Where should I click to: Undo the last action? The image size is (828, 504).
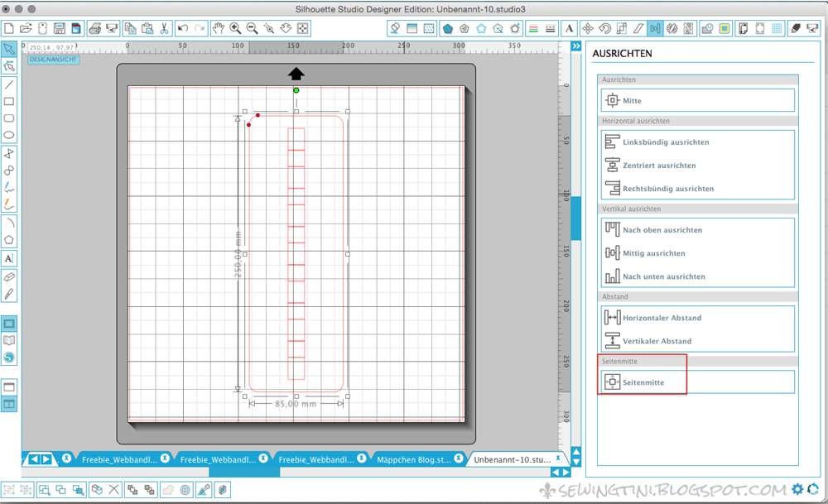click(x=183, y=28)
